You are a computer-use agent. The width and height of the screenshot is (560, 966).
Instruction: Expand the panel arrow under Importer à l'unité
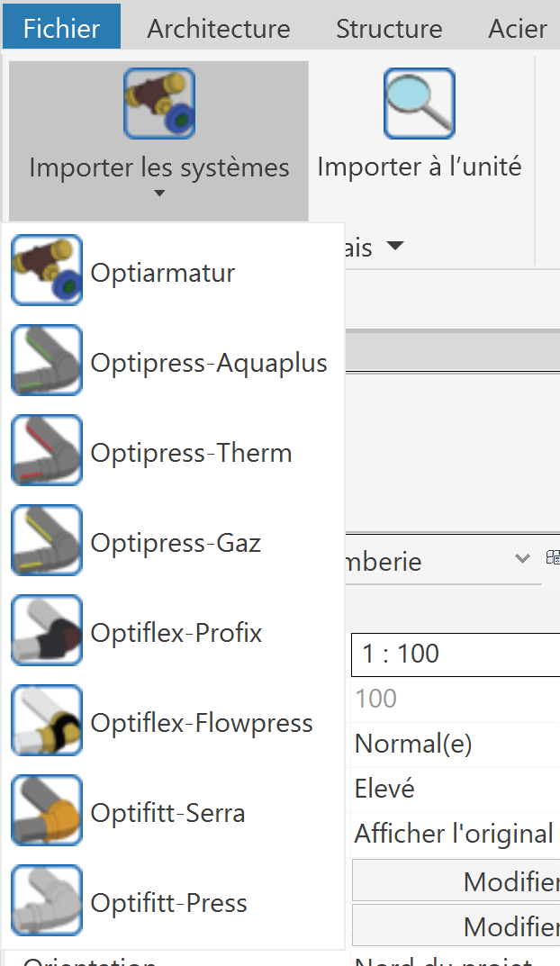click(x=395, y=247)
